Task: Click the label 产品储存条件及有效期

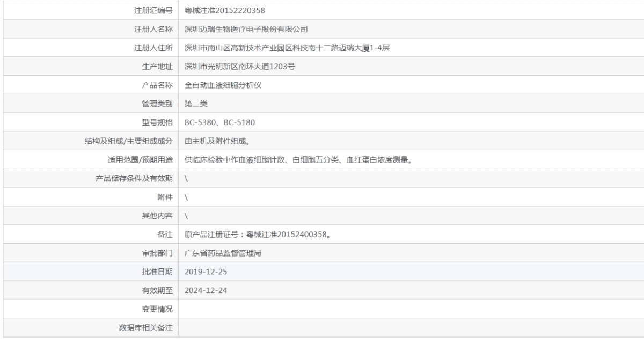Action: 134,178
